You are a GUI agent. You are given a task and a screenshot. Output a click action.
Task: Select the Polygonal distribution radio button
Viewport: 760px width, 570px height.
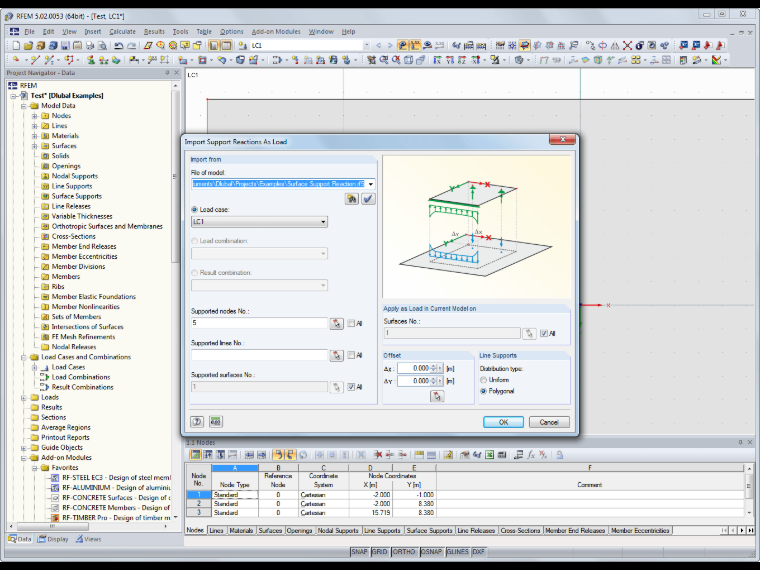pyautogui.click(x=483, y=391)
